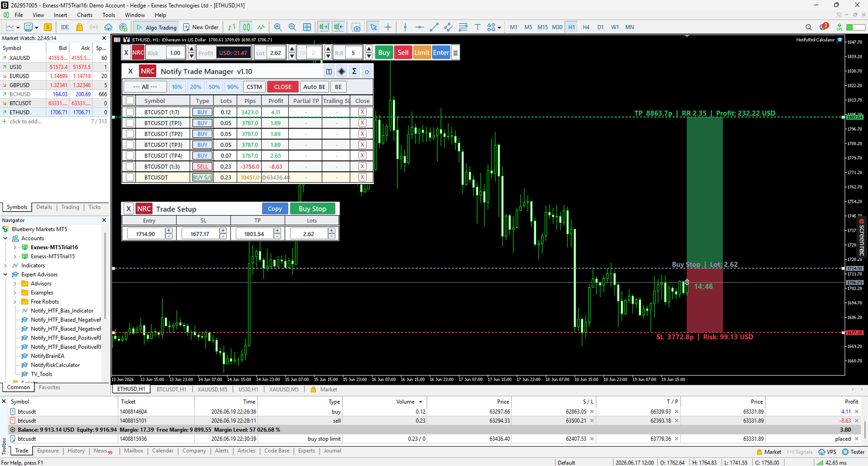The image size is (868, 466).
Task: Click the 50% partial close button
Action: click(214, 87)
